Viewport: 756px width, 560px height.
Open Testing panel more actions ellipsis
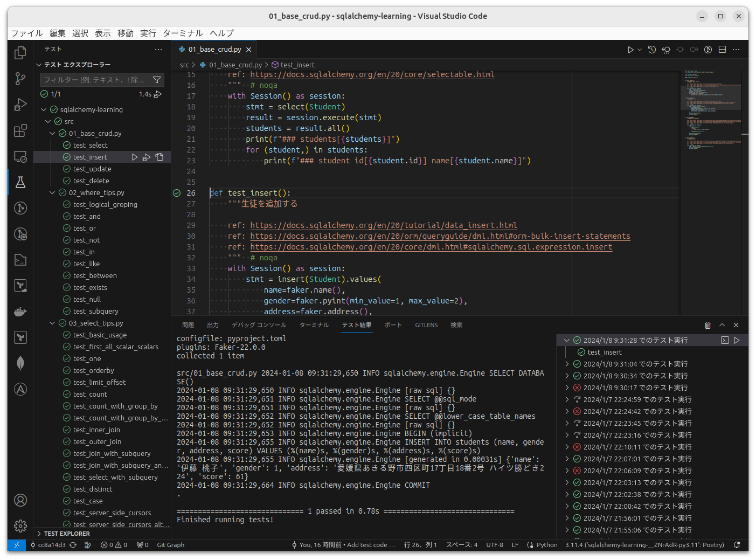[x=158, y=49]
